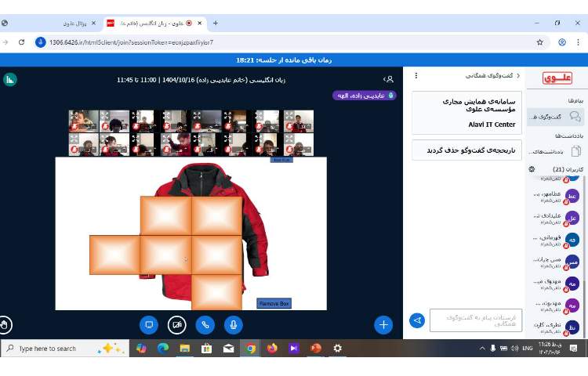Screen dimensions: 588x376
Task: Show hidden system tray icons
Action: [482, 349]
